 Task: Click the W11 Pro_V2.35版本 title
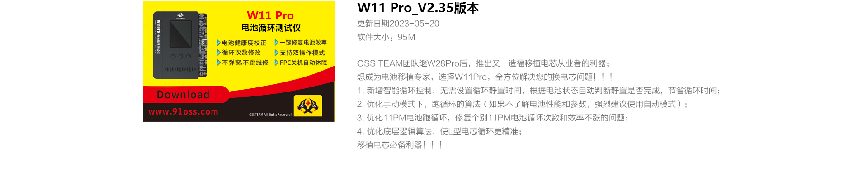click(418, 8)
